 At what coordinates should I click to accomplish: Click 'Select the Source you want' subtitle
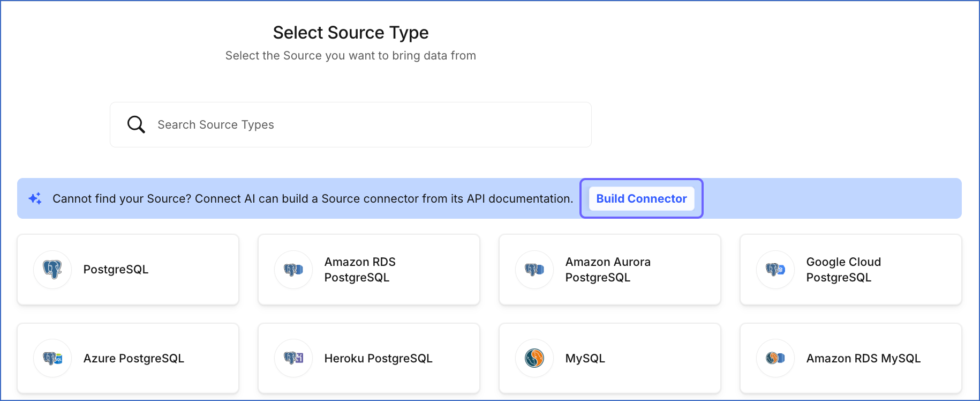351,56
